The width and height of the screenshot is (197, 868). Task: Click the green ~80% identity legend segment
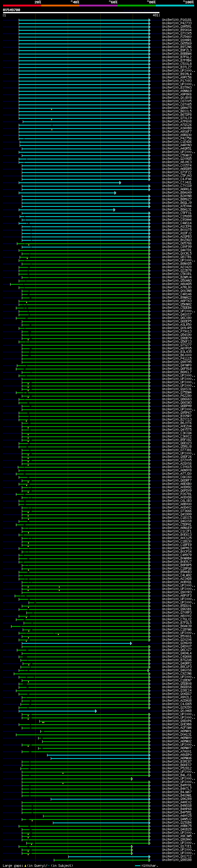point(137,6)
